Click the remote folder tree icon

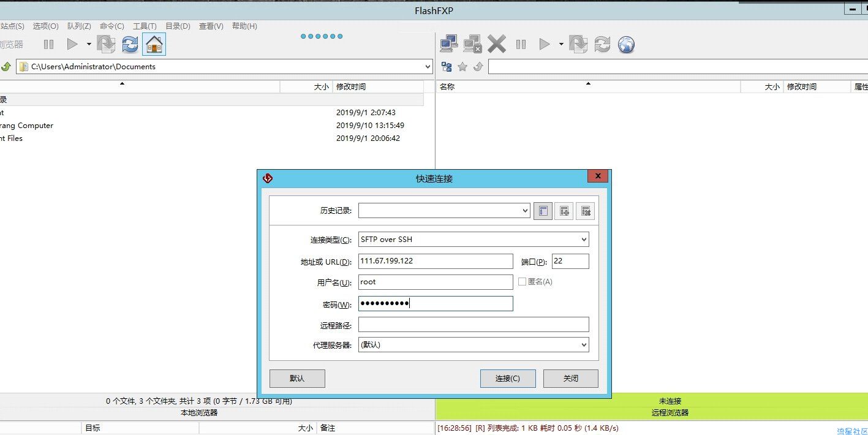pos(447,67)
